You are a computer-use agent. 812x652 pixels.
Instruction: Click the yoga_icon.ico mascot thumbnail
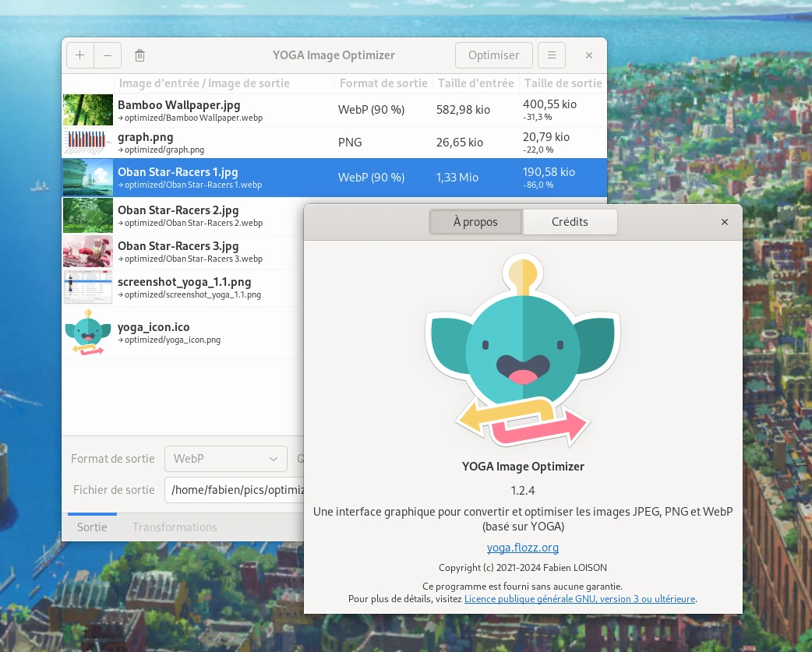pos(88,333)
